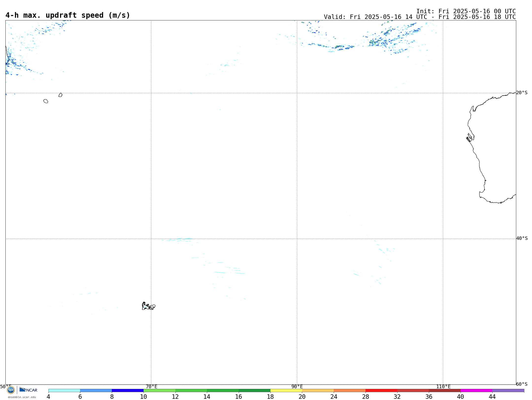Click the colorbar tick label '36'
Image resolution: width=532 pixels, height=400 pixels.
[429, 397]
